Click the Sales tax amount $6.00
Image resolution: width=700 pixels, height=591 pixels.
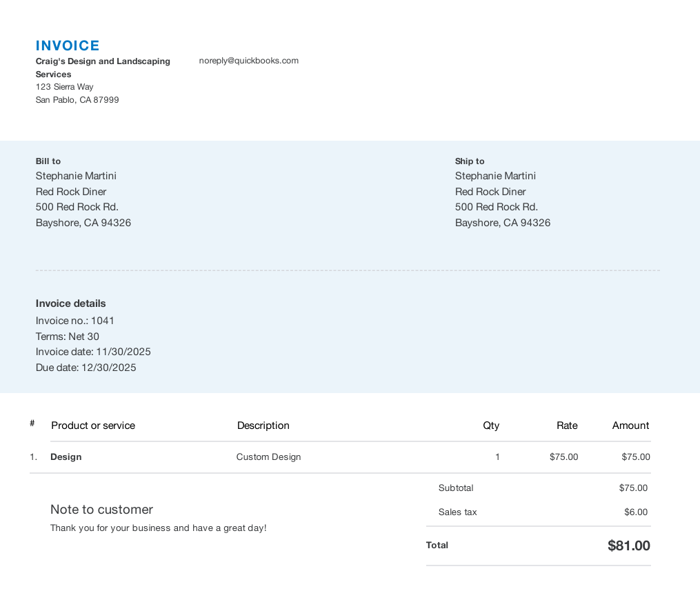tap(636, 512)
